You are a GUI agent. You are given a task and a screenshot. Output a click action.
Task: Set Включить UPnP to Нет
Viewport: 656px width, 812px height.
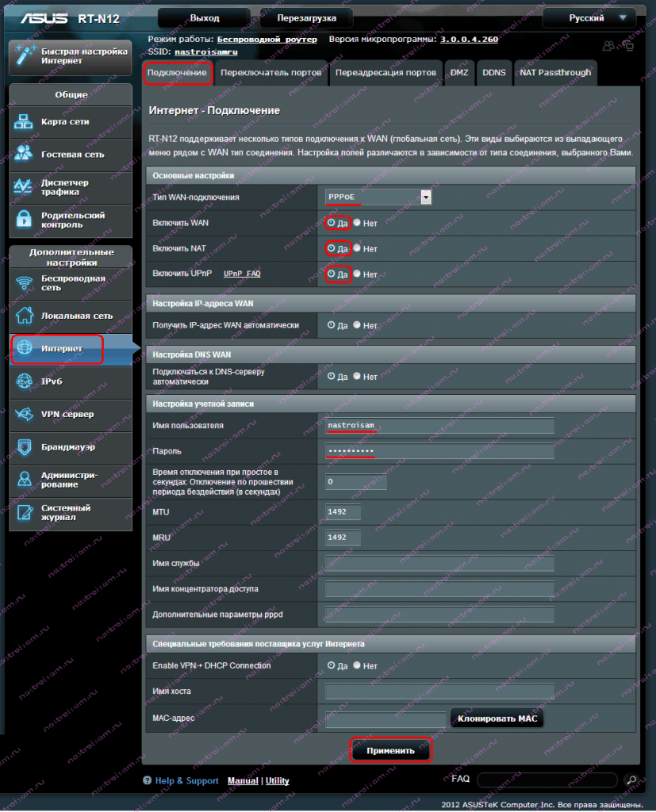[357, 274]
